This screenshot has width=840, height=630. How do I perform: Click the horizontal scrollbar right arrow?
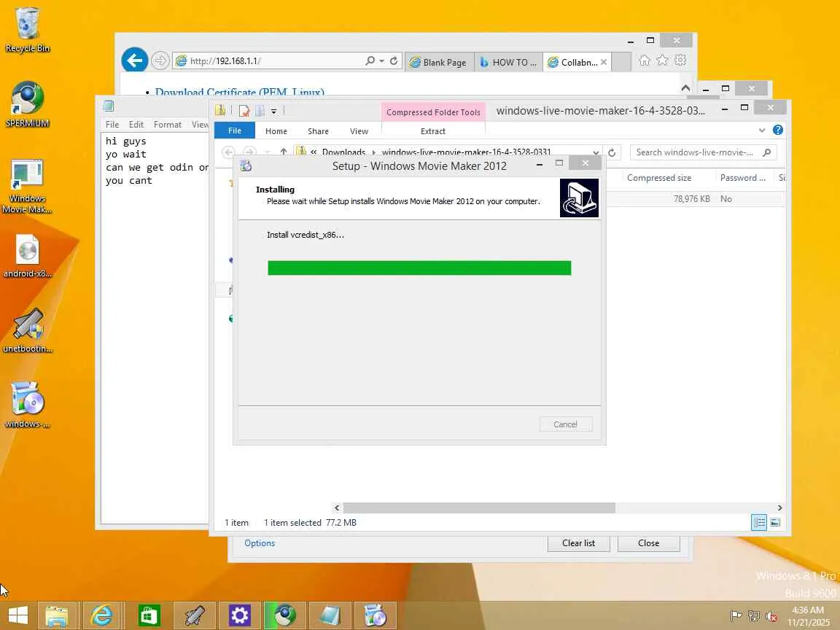click(x=779, y=507)
